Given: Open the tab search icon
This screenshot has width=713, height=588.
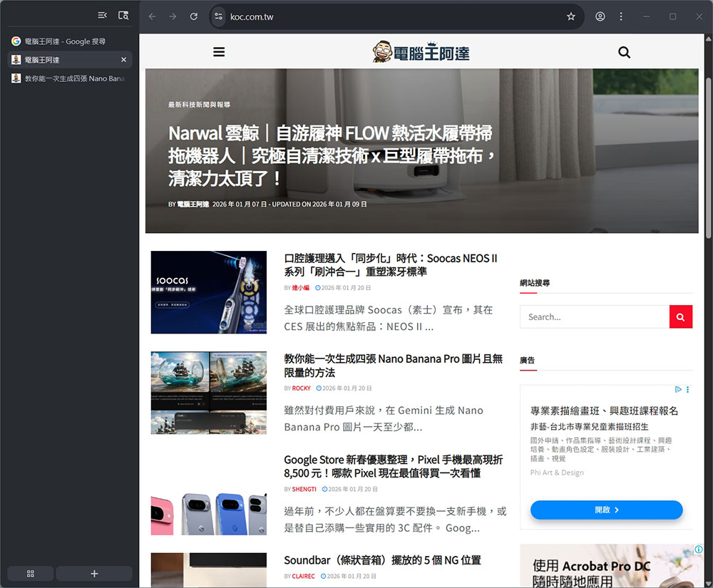Looking at the screenshot, I should (123, 16).
